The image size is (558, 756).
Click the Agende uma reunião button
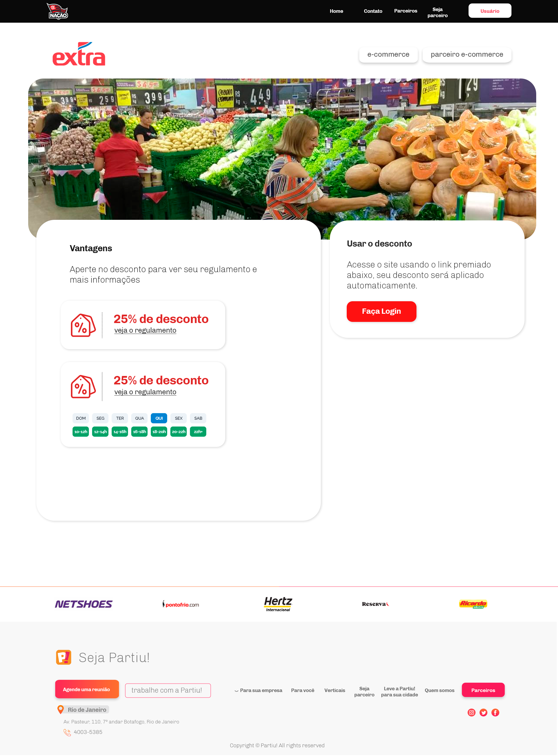click(x=87, y=689)
